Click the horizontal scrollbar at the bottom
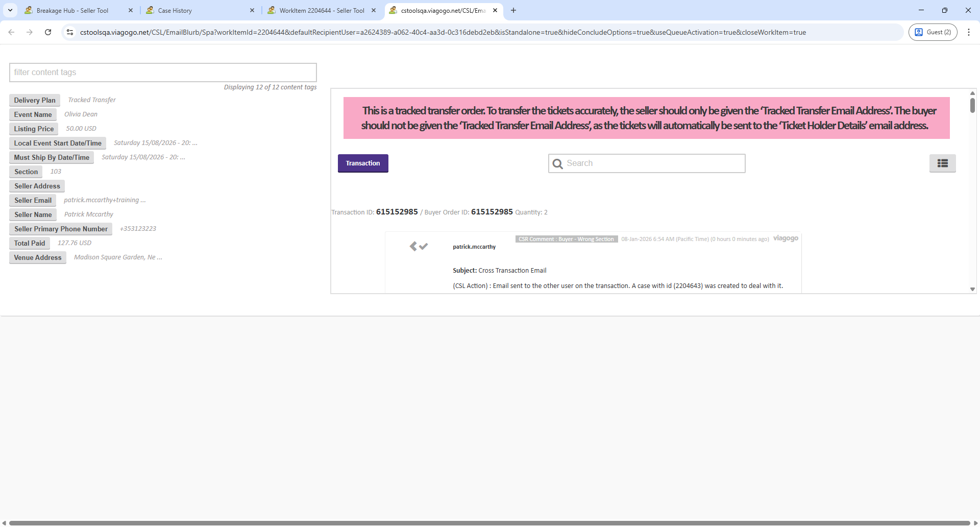980x527 pixels. (x=489, y=523)
